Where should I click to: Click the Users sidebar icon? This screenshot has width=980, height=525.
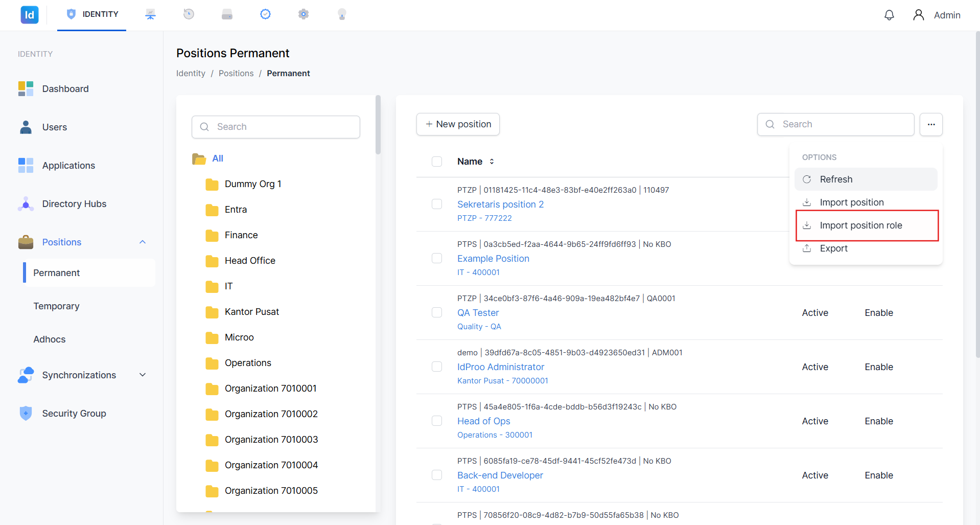coord(26,127)
